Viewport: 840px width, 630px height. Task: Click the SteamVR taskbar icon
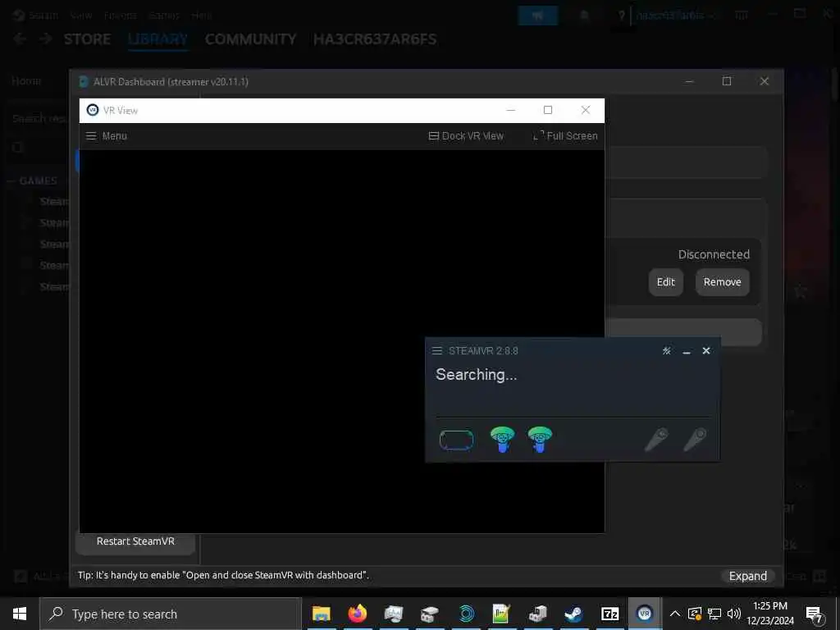point(645,614)
